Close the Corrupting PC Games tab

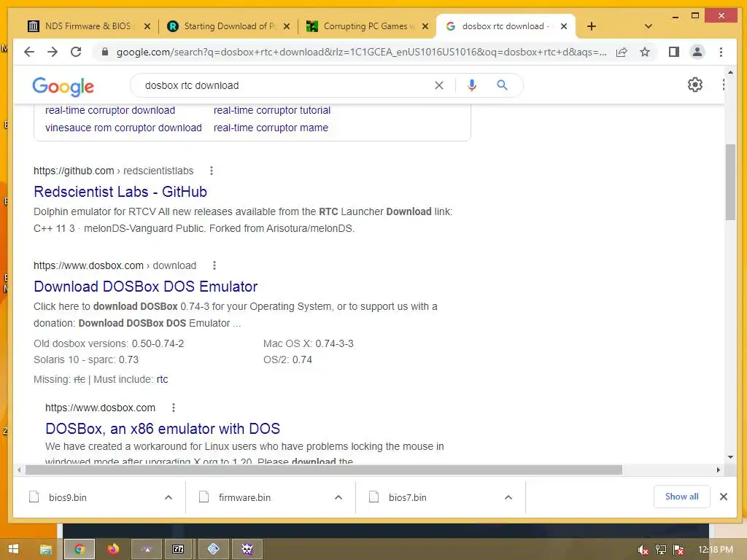[425, 26]
